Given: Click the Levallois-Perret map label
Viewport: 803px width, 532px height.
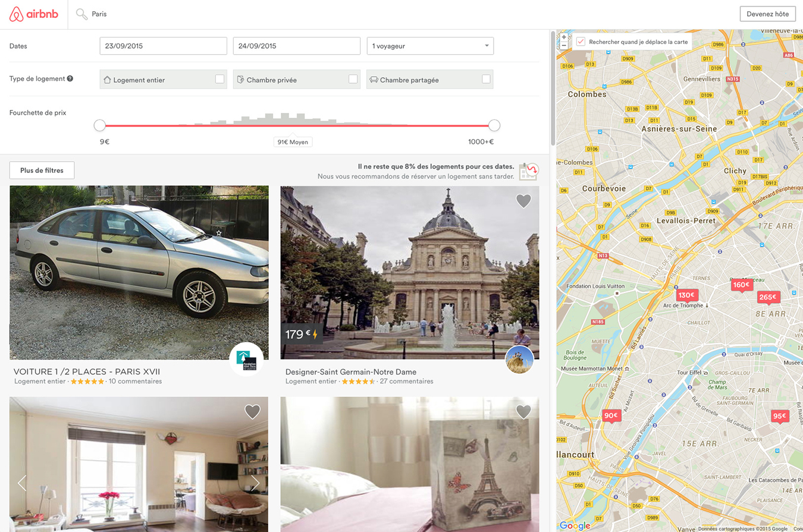Looking at the screenshot, I should [686, 221].
